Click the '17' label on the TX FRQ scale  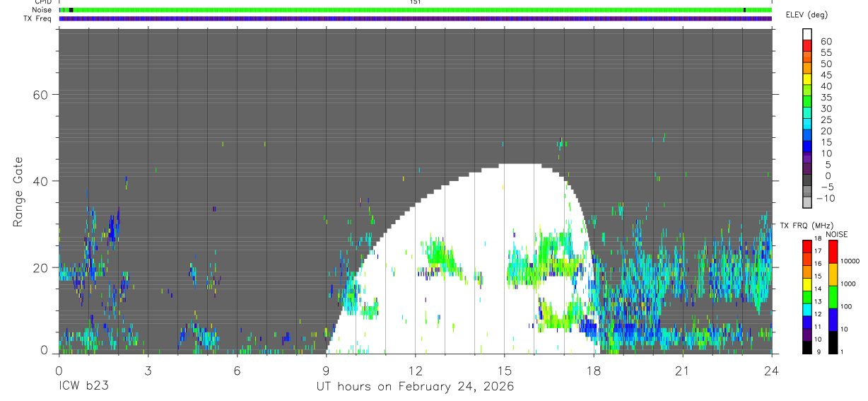(817, 251)
